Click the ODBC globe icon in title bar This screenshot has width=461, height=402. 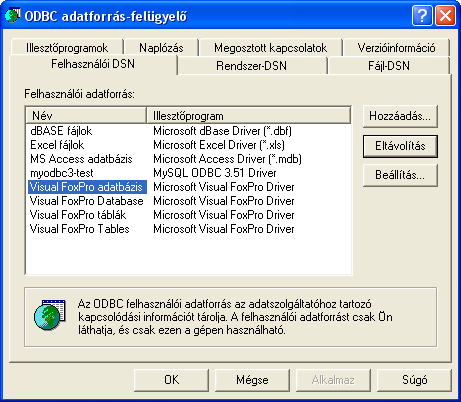point(13,15)
